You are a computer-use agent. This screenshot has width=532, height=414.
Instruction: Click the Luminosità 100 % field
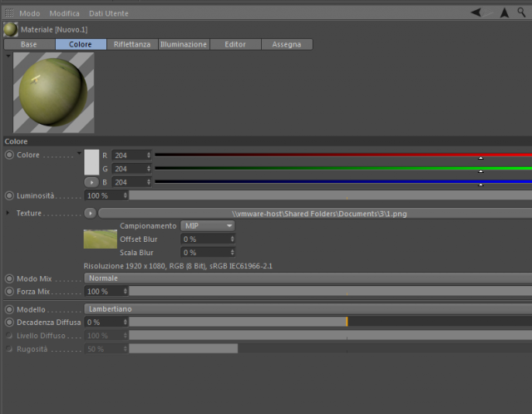106,195
